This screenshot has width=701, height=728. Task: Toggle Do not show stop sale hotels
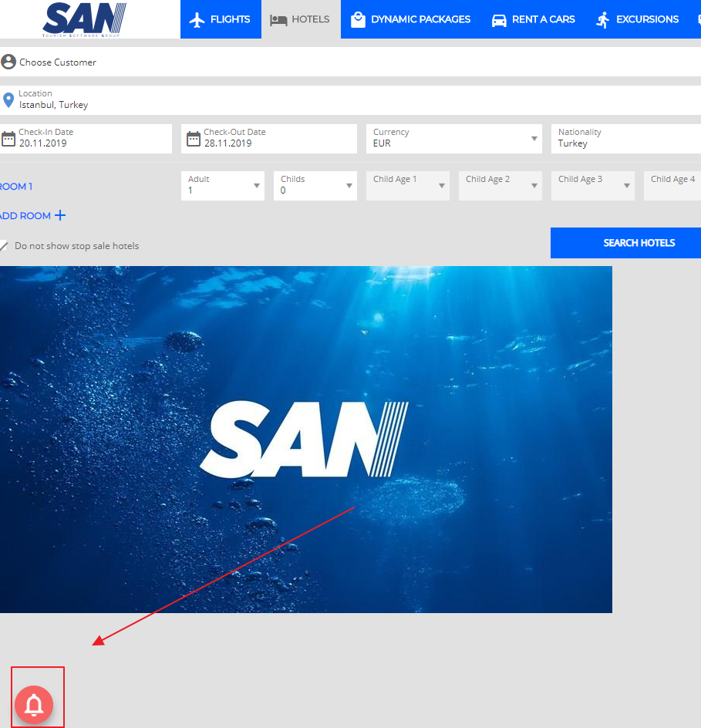[5, 246]
